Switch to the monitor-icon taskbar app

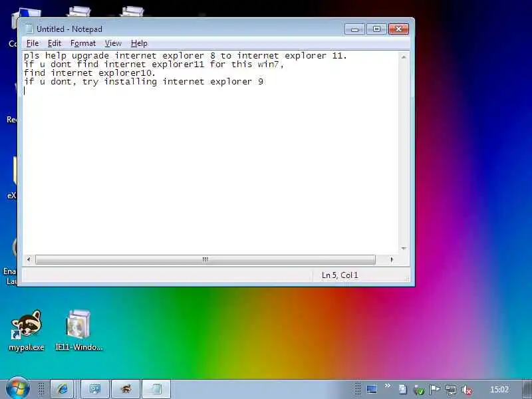(x=95, y=389)
